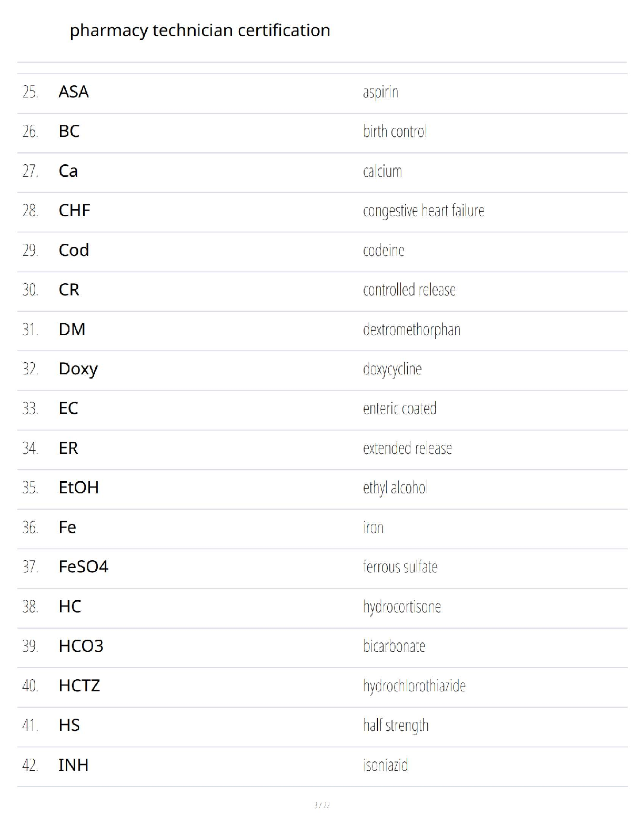Viewport: 644px width, 834px height.
Task: Click the 'congestive heart failure' definition
Action: pos(424,211)
